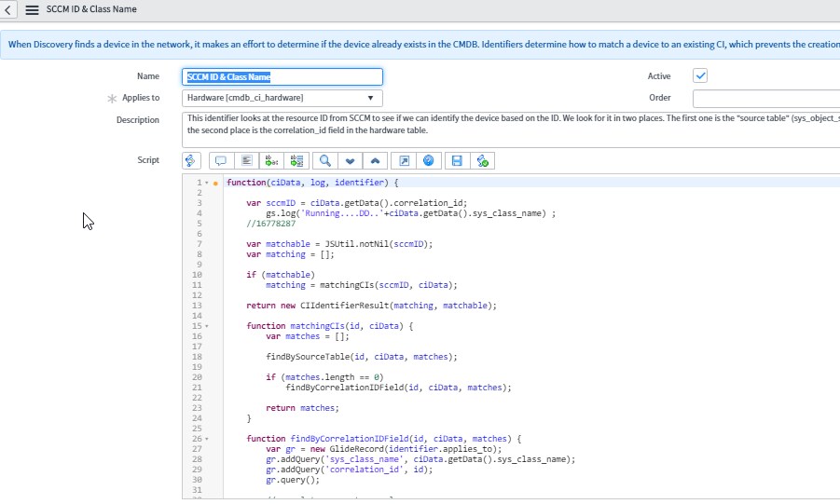This screenshot has height=504, width=840.
Task: Toggle the syntax highlighting editor icon
Action: click(191, 160)
